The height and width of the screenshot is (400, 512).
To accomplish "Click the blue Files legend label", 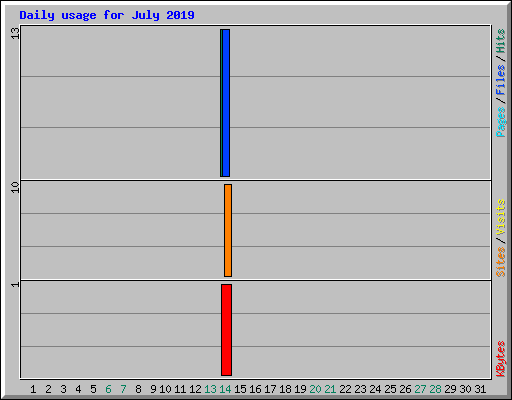I will coord(500,80).
